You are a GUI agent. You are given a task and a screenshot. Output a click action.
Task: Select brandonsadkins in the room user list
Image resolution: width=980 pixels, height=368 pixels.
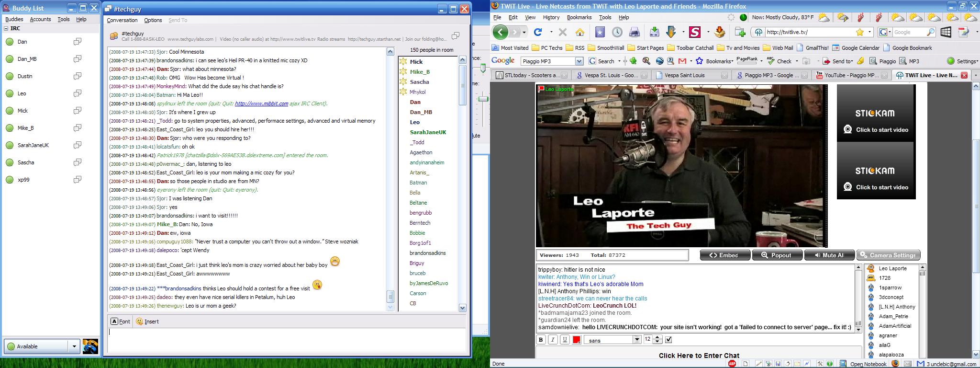point(428,253)
